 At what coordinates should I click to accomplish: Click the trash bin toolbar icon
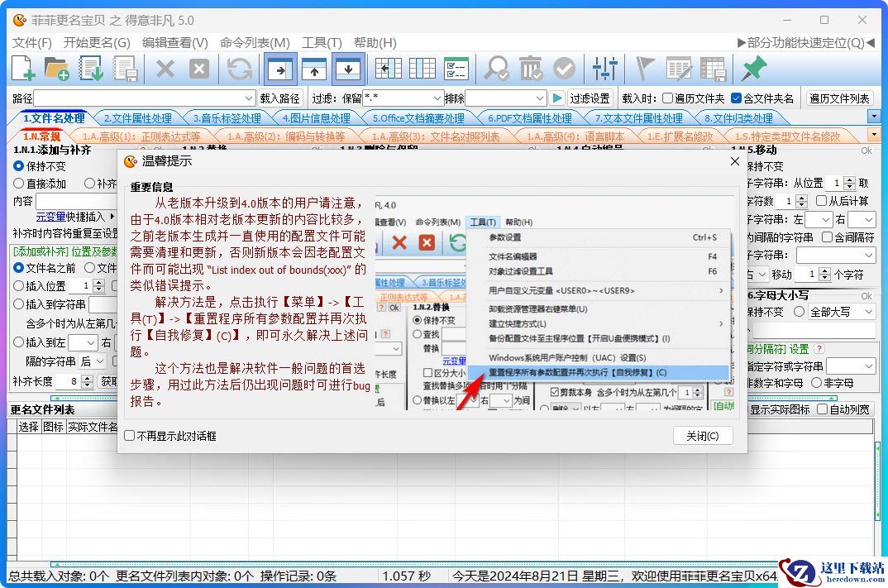[530, 69]
